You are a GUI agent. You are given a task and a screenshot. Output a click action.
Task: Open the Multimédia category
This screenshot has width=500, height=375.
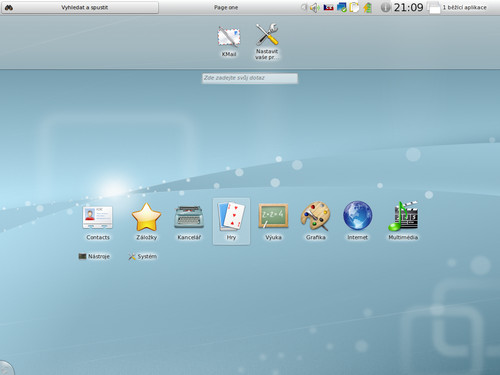(x=403, y=222)
